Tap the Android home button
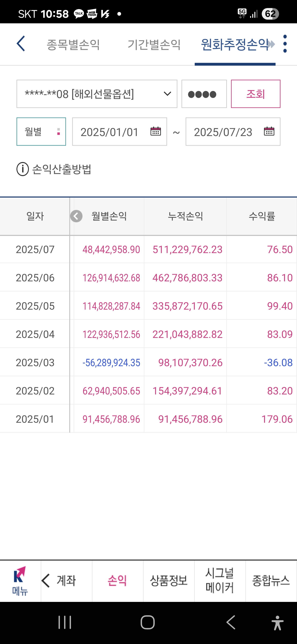Screen dimensions: 297x644 (x=148, y=622)
